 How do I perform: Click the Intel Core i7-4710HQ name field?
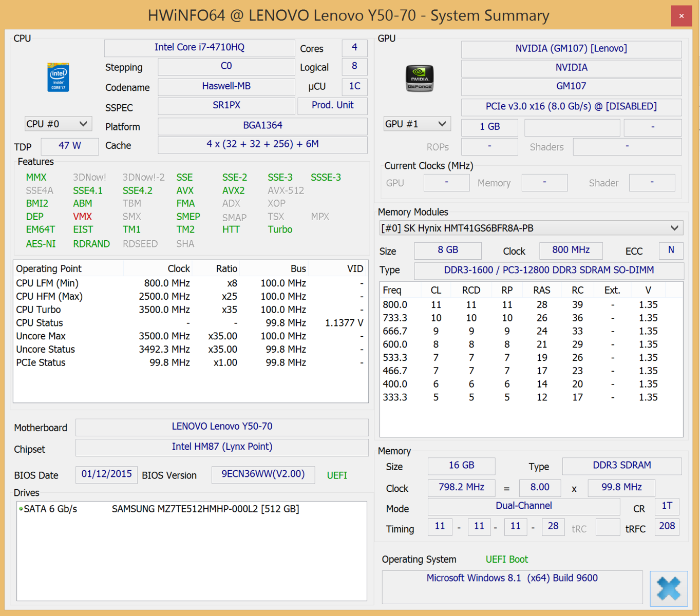pos(199,48)
